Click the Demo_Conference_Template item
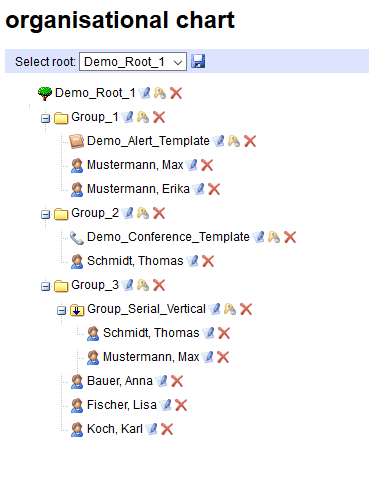The image size is (369, 482). tap(168, 237)
